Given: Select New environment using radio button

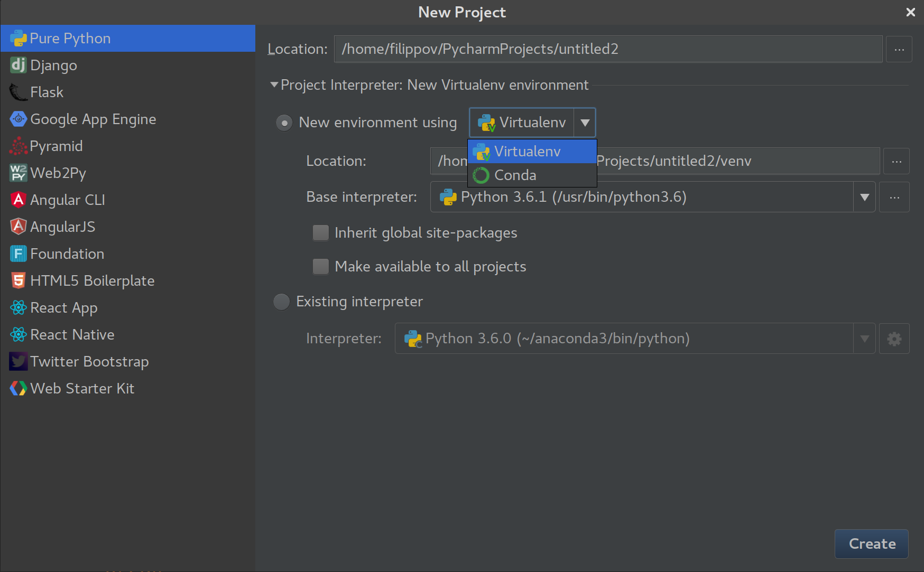Looking at the screenshot, I should (x=284, y=123).
